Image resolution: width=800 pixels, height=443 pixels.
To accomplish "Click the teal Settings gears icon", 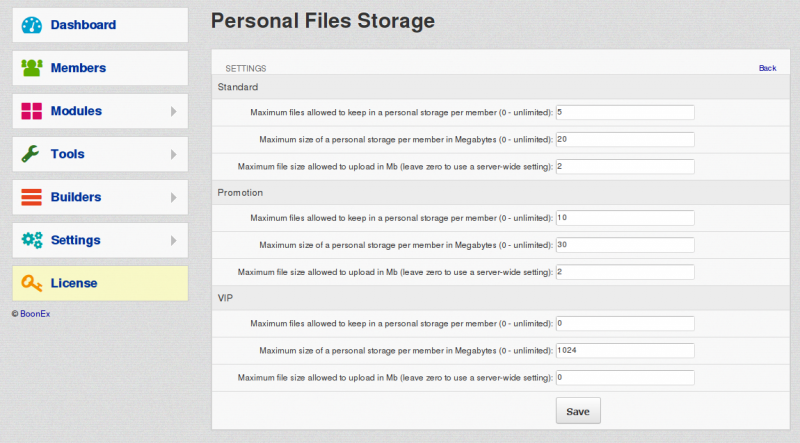I will [x=32, y=240].
